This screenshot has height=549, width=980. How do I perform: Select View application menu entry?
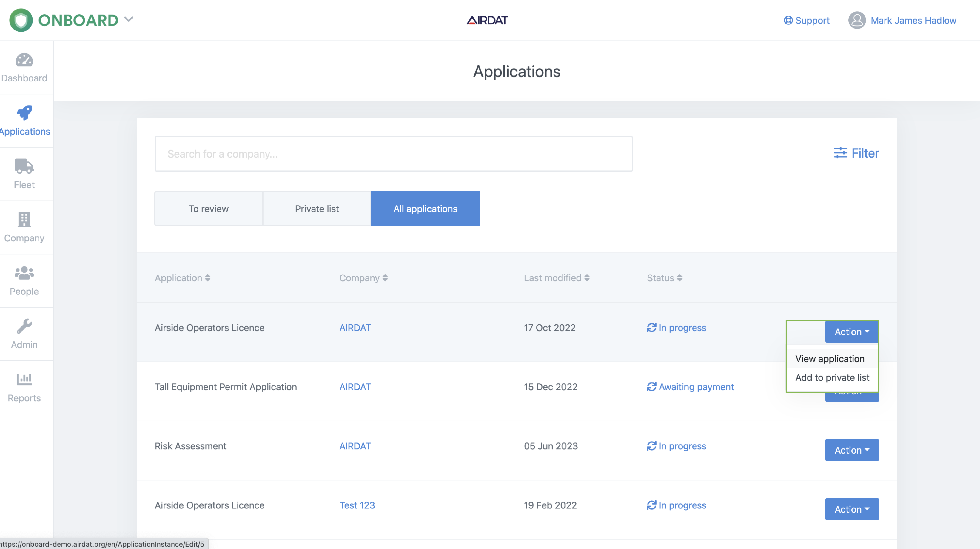click(x=830, y=359)
